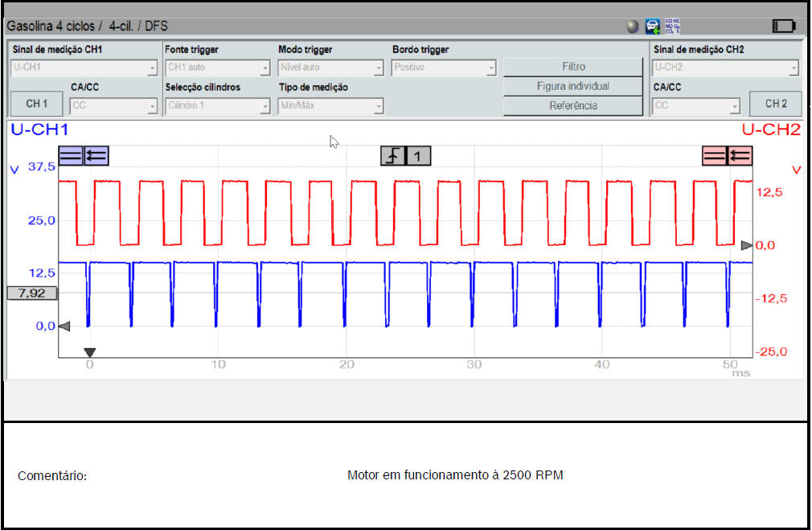This screenshot has height=530, width=812.
Task: Click the black time-zero trigger marker triangle
Action: click(x=90, y=352)
